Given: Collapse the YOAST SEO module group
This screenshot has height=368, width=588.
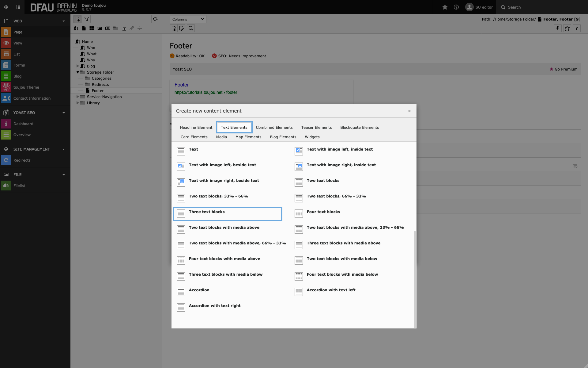Looking at the screenshot, I should 64,113.
